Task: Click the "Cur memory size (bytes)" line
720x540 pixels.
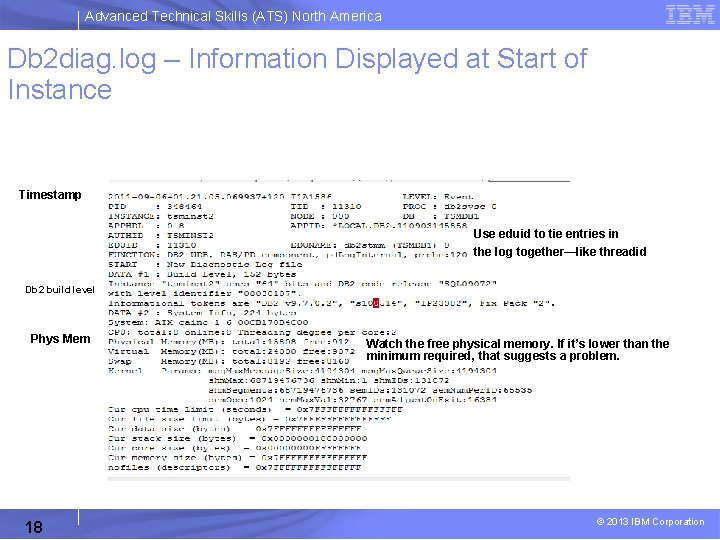Action: [237, 457]
